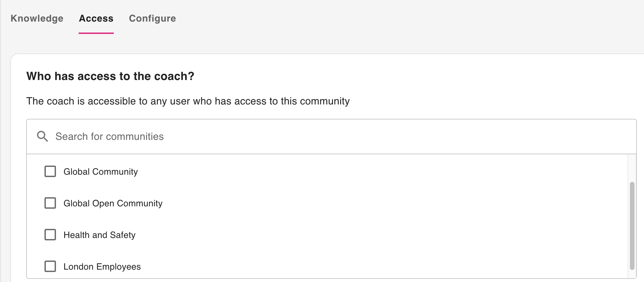Focus the Search for communities field
Screen dimensions: 644x282
(109, 136)
